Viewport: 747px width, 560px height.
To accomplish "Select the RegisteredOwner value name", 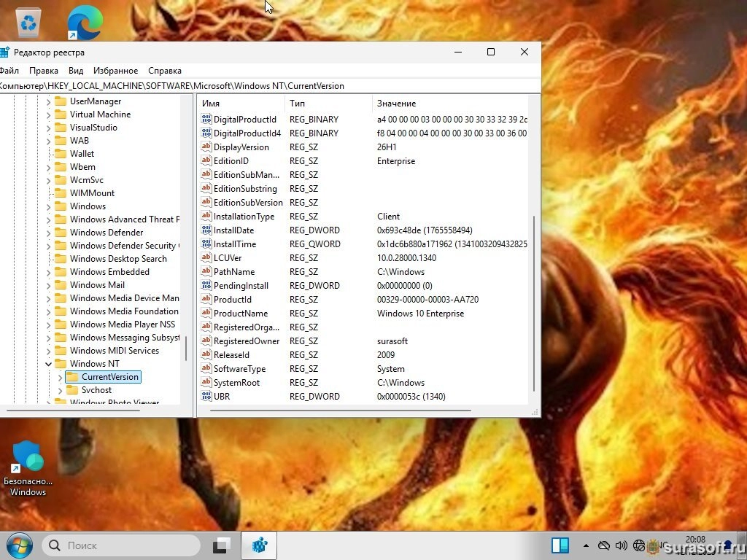I will click(x=247, y=341).
